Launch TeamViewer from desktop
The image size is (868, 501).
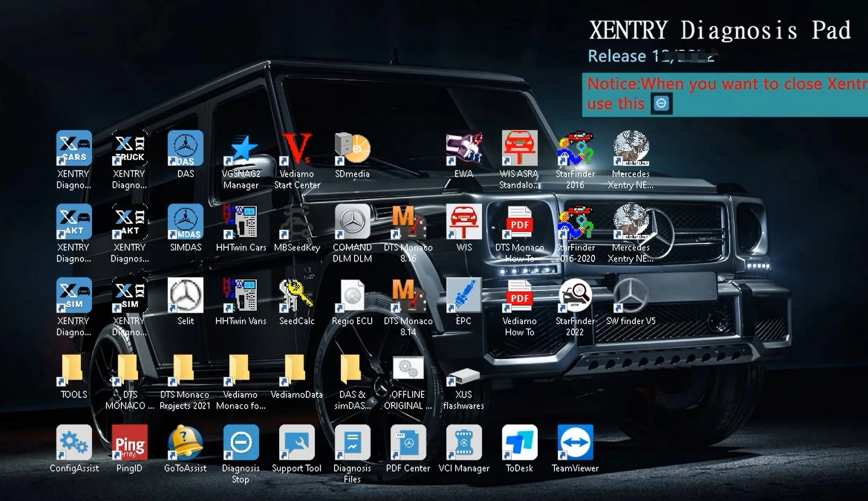click(x=575, y=443)
